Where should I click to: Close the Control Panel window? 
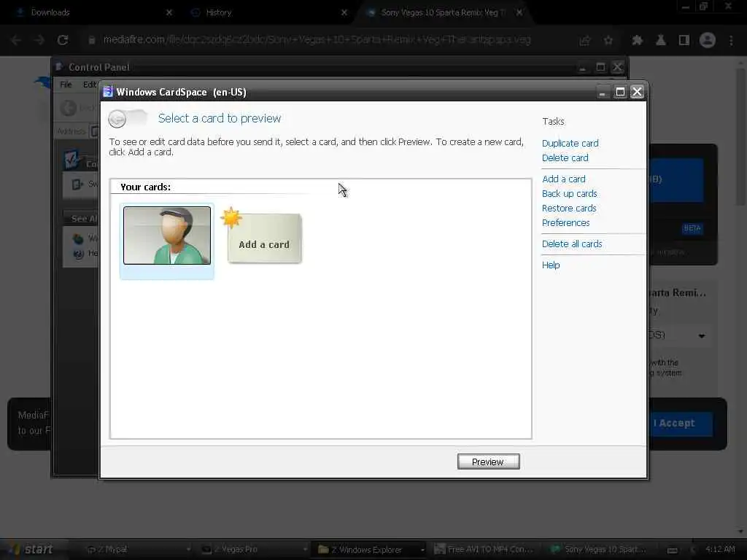pyautogui.click(x=617, y=67)
